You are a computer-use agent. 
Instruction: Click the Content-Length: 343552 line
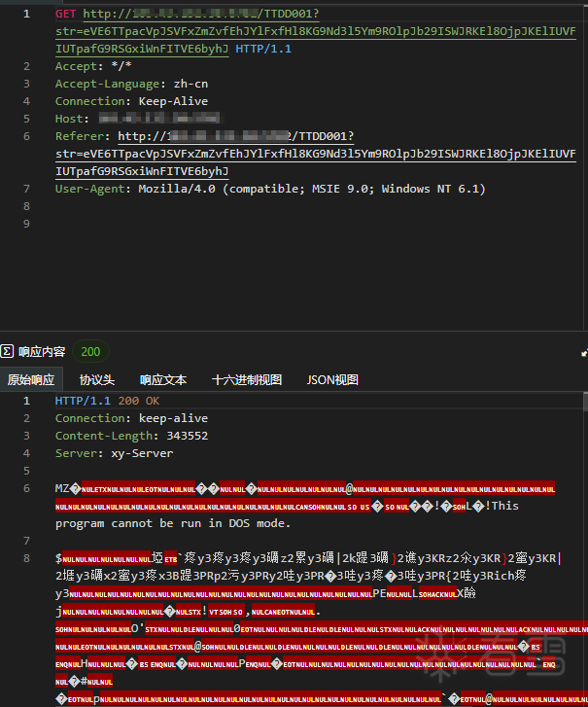pyautogui.click(x=131, y=436)
